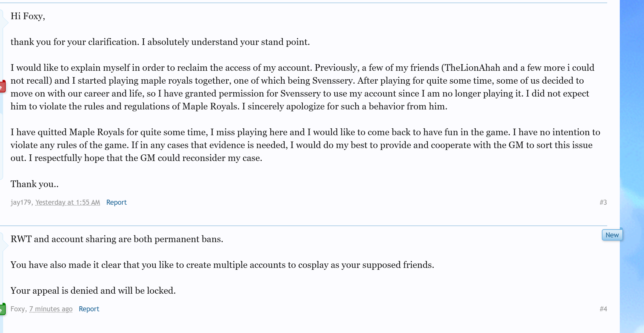This screenshot has height=333, width=644.
Task: Click the 'Yesterday at 1:55 AM' timestamp
Action: pyautogui.click(x=68, y=202)
